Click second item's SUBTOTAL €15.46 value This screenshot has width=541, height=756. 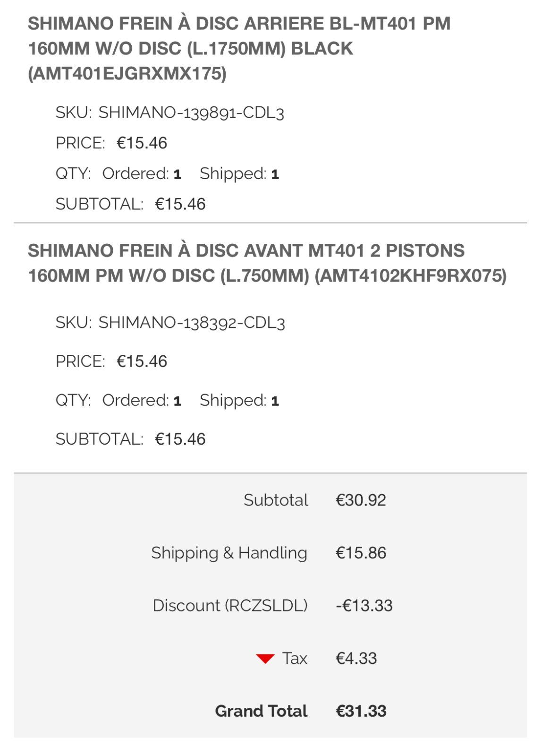tap(180, 439)
